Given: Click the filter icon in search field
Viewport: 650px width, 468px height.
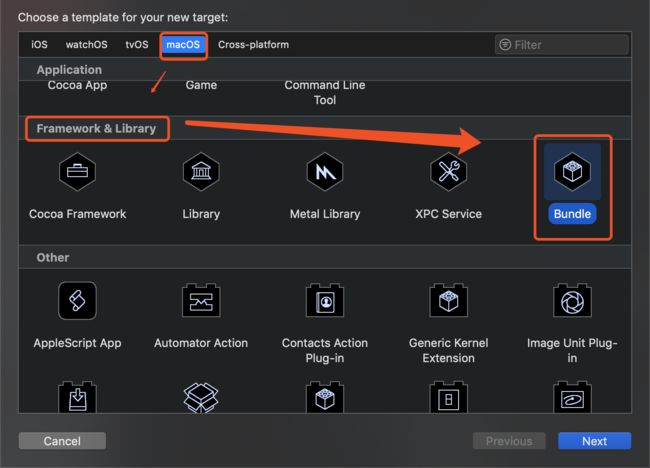Looking at the screenshot, I should pos(505,44).
